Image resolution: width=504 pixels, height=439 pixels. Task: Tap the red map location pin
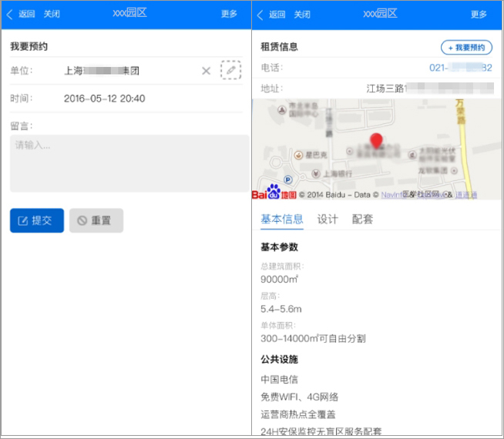point(376,141)
